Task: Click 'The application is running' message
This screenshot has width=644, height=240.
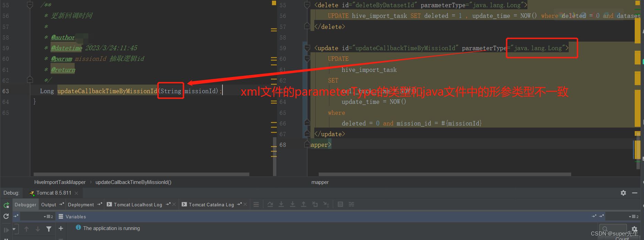Action: [x=111, y=228]
